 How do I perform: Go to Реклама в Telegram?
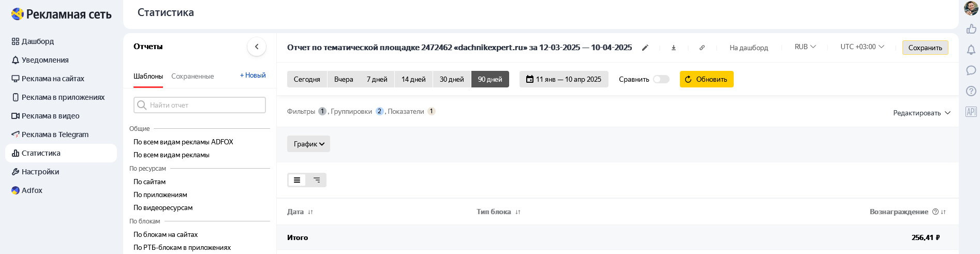(x=50, y=135)
